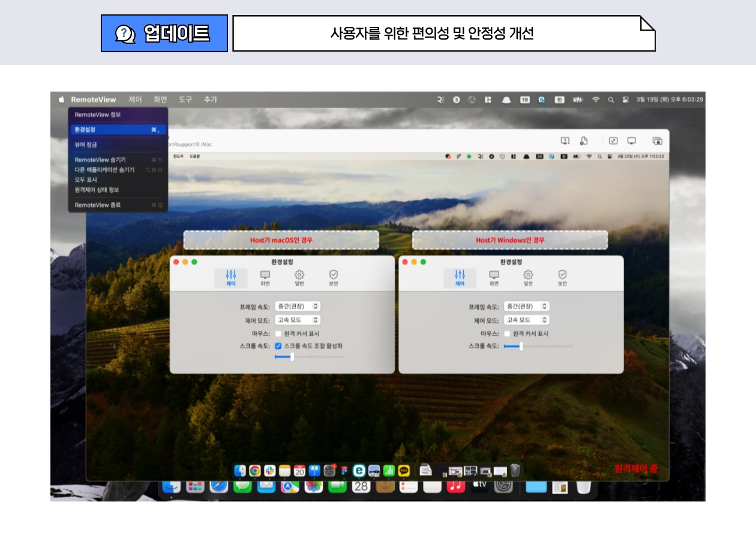Screen dimensions: 756x535
Task: Open the Apple menu logo
Action: 61,100
